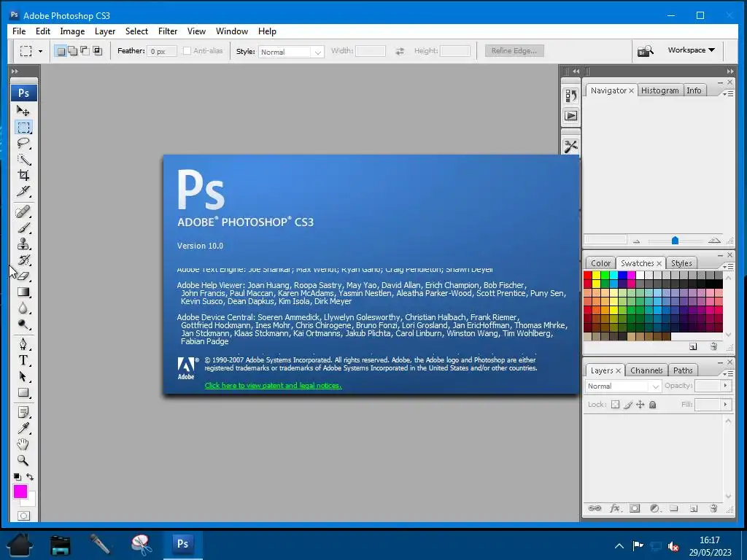Screen dimensions: 747x560
Task: Open the Layer menu
Action: pyautogui.click(x=105, y=31)
